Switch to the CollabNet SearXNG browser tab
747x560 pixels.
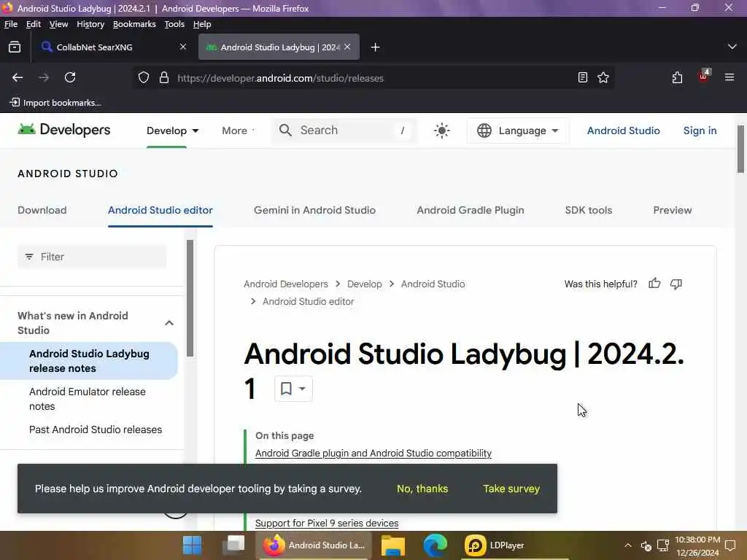click(113, 47)
